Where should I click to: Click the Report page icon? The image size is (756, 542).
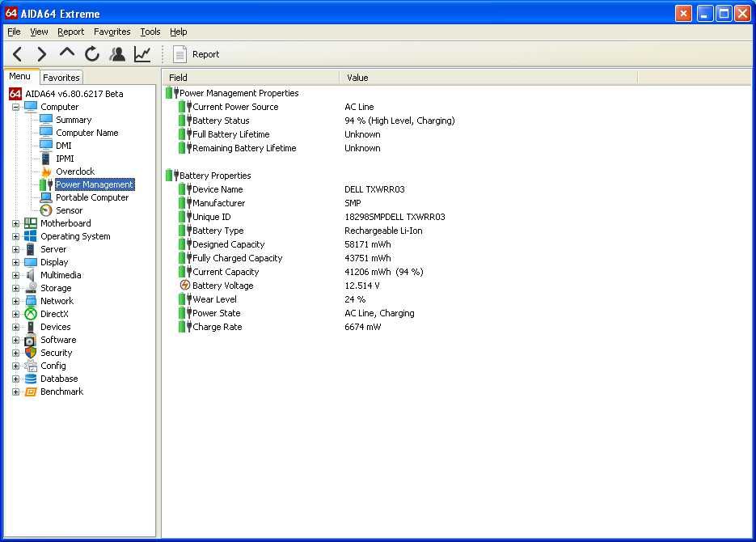coord(179,54)
